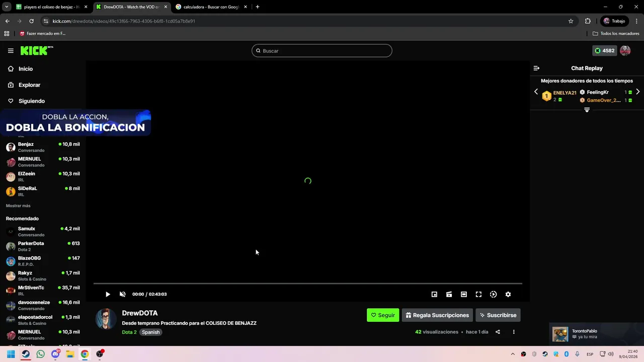Open the Trabajo profile menu
The height and width of the screenshot is (362, 644).
(614, 21)
